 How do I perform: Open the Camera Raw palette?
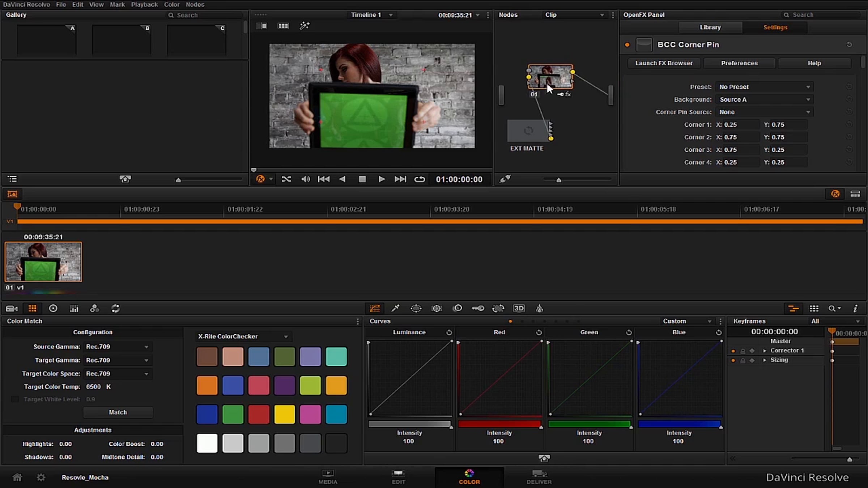pyautogui.click(x=12, y=308)
